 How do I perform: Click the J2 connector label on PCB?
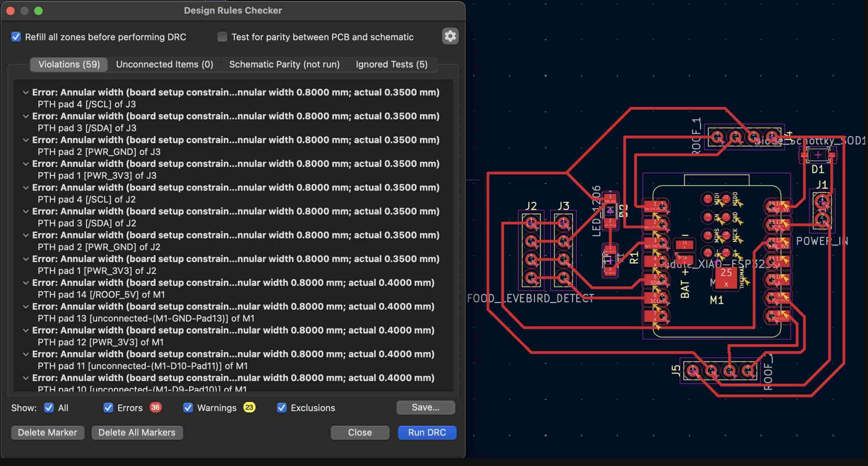point(531,206)
